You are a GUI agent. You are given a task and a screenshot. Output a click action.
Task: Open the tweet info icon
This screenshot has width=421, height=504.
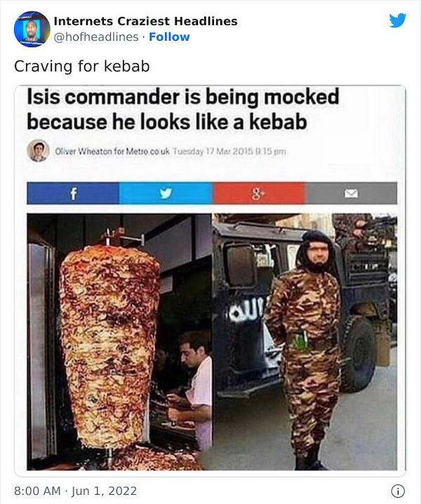tap(398, 491)
